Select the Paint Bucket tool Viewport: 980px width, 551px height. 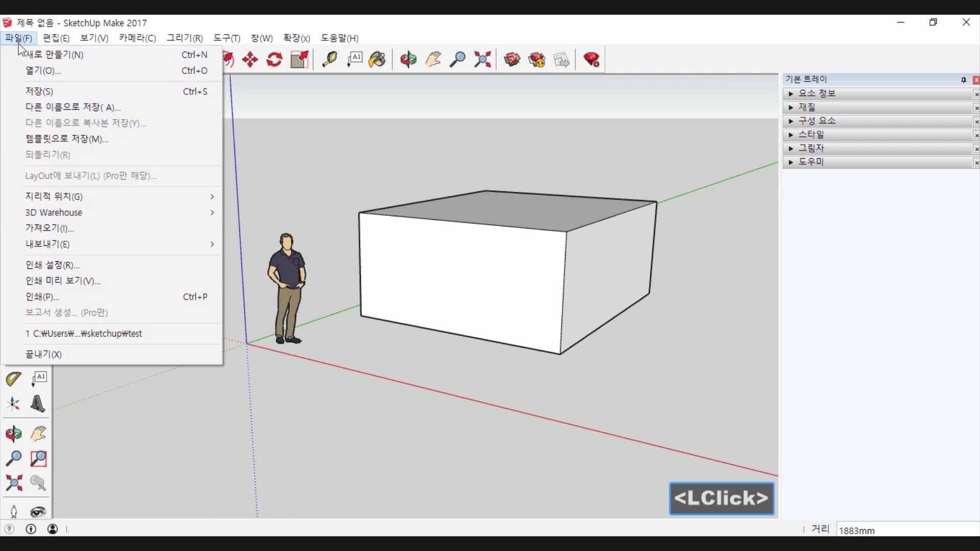pyautogui.click(x=377, y=60)
